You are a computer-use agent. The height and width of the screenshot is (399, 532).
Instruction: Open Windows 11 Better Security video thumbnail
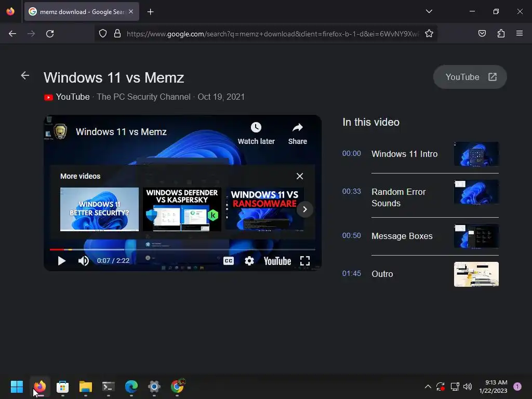[99, 209]
